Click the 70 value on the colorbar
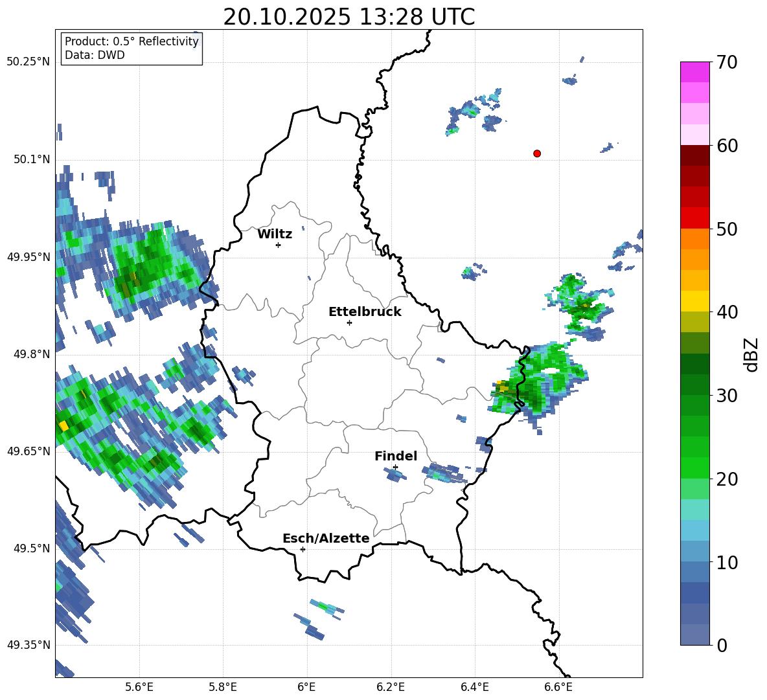The width and height of the screenshot is (767, 700). tap(727, 62)
